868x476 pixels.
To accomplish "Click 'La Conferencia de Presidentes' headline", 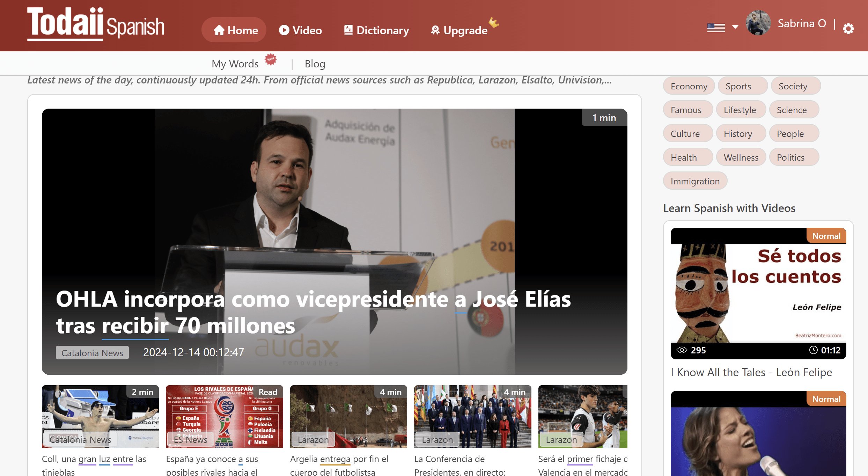I will (460, 465).
